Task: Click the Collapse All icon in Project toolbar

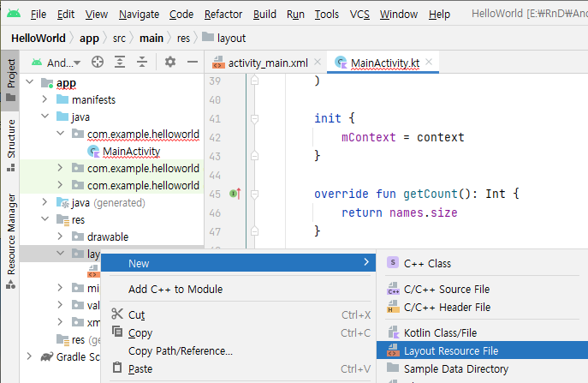Action: [142, 62]
